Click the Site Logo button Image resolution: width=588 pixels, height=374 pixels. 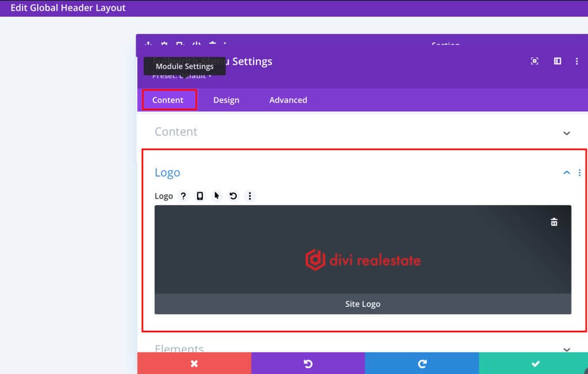click(x=363, y=304)
